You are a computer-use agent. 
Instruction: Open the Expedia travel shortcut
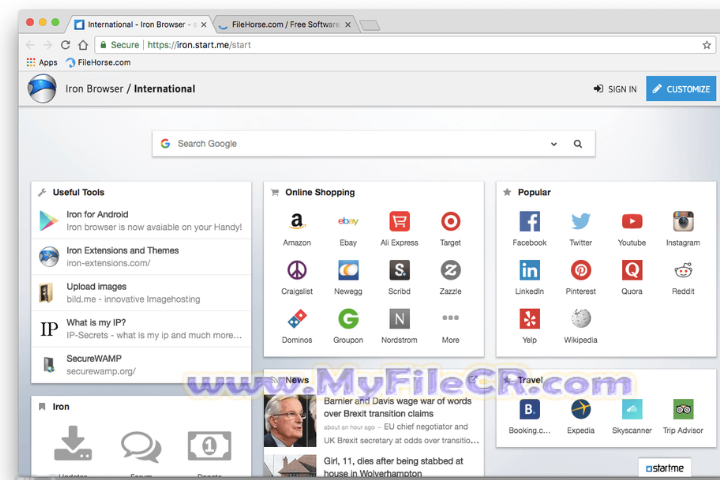click(x=581, y=417)
